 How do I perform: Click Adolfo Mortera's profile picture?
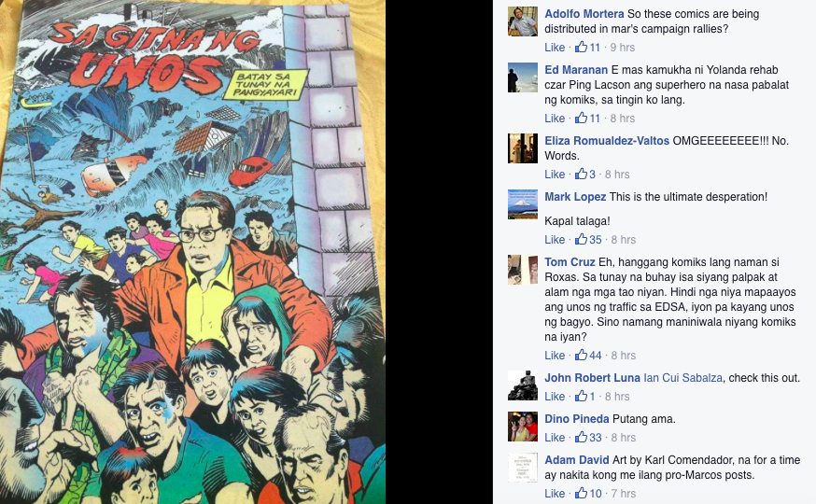(523, 21)
